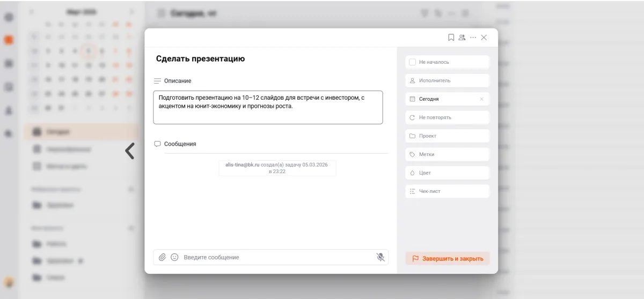This screenshot has height=299, width=644.
Task: Click the Сделать презентацию task title
Action: tap(200, 59)
